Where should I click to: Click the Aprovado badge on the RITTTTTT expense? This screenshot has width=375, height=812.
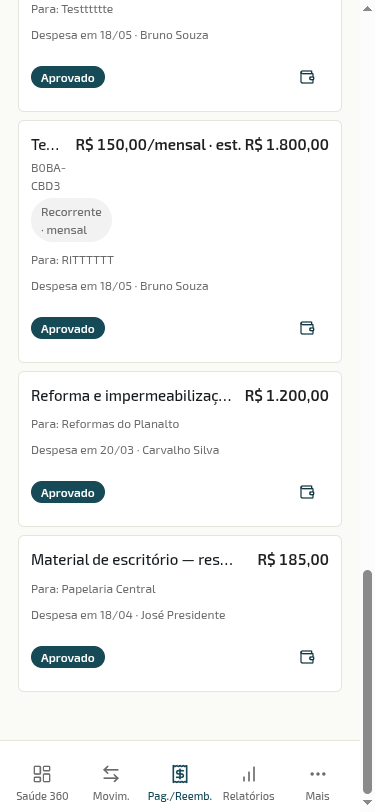tap(68, 328)
